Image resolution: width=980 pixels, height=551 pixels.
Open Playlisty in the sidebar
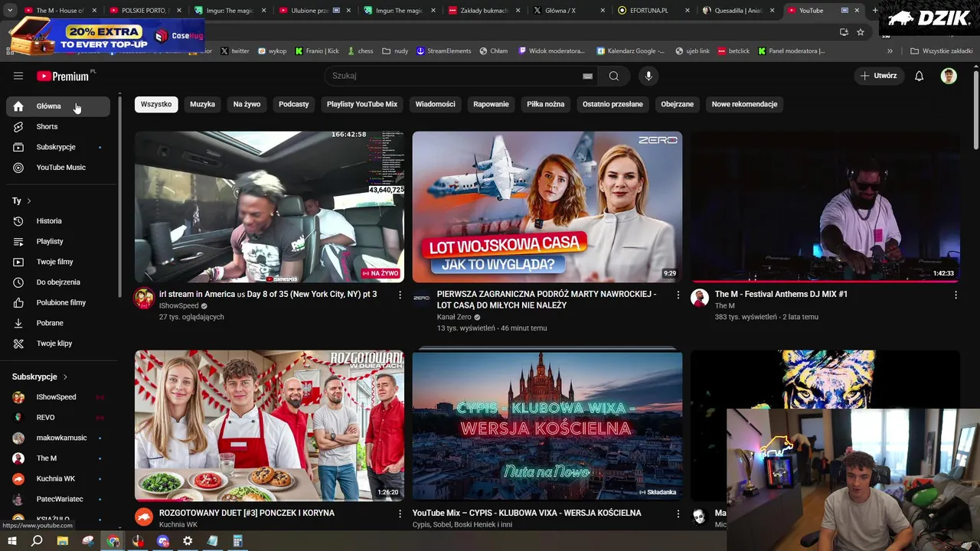[x=58, y=242]
